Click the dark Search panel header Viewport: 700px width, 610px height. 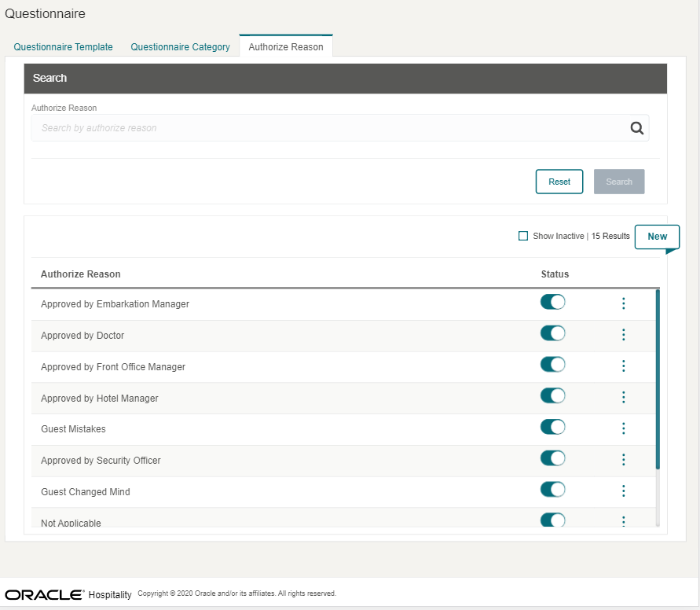coord(345,78)
